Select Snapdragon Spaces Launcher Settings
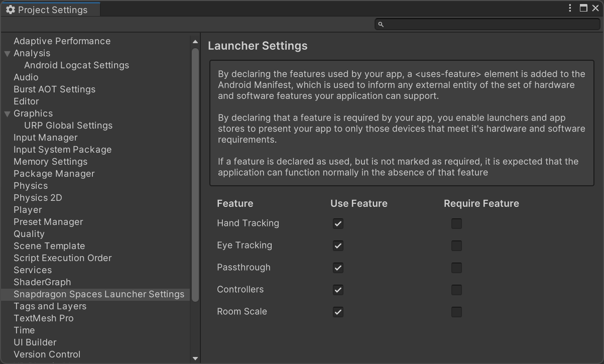604x364 pixels. 95,294
